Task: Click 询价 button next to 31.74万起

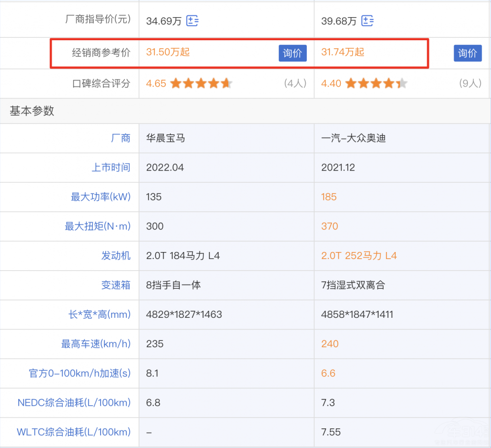Action: tap(467, 53)
